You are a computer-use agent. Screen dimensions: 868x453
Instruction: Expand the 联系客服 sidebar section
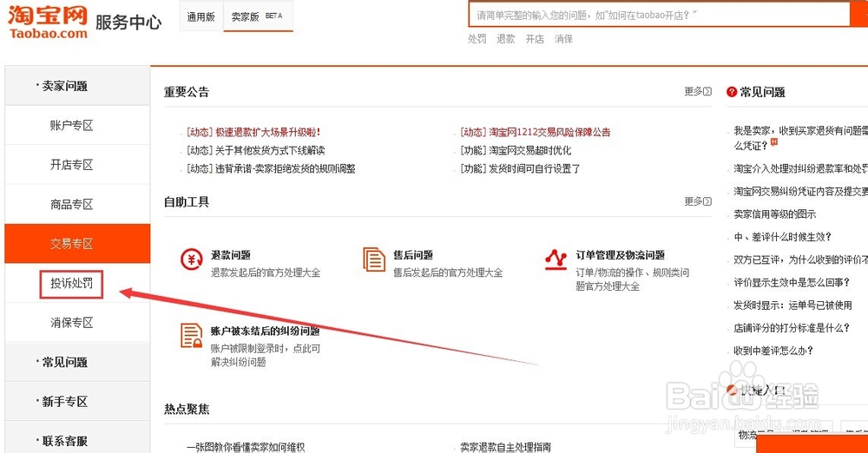(x=77, y=441)
